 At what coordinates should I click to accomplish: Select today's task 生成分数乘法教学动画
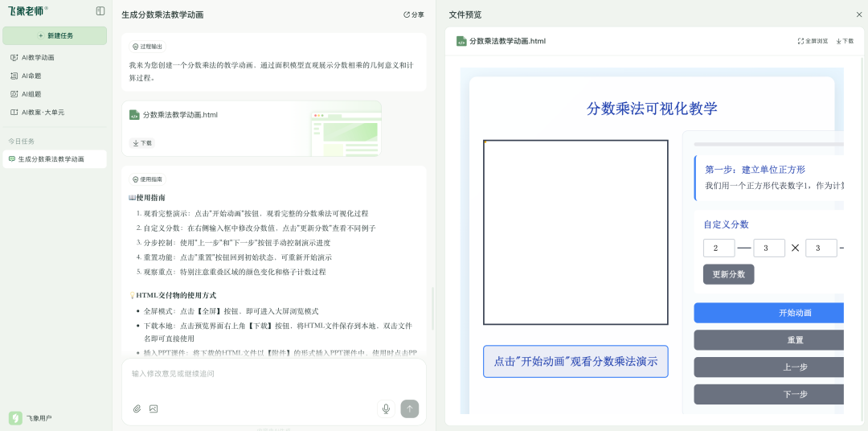click(51, 159)
